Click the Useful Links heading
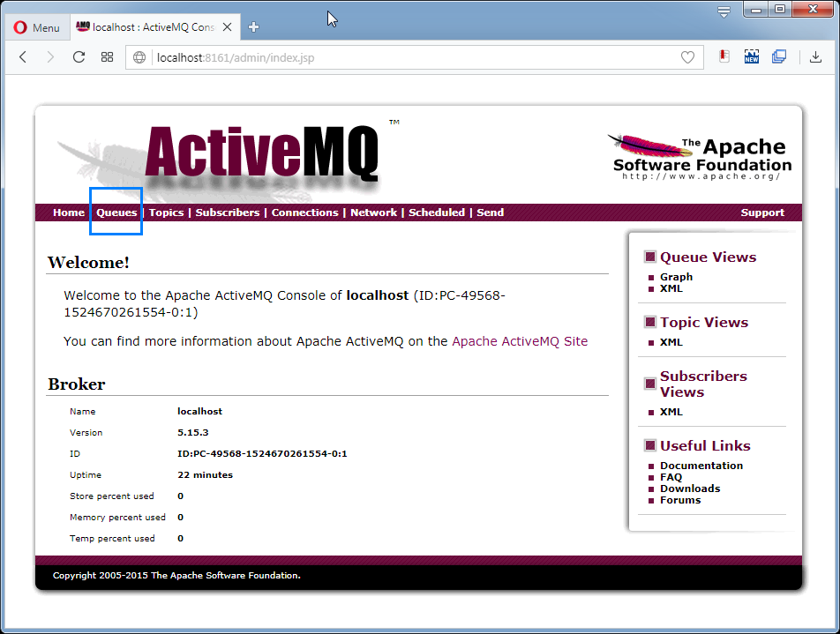Screen dimensions: 840x634 (705, 445)
